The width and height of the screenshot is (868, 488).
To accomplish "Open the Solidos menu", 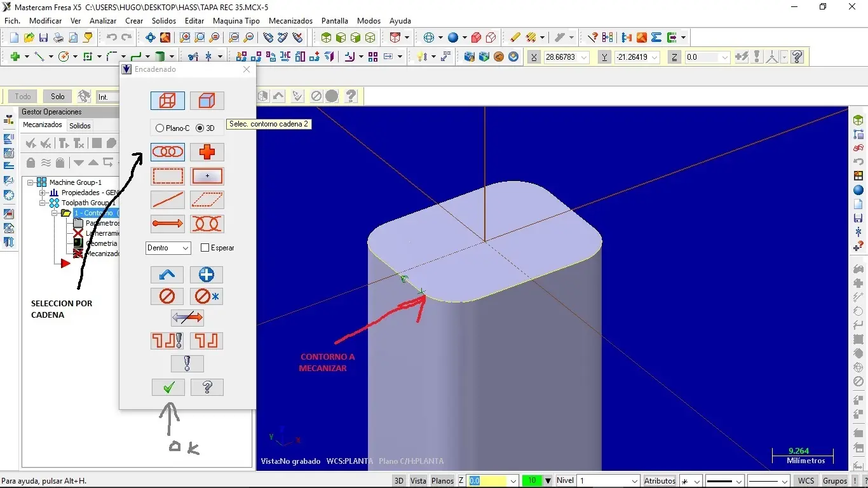I will coord(164,21).
